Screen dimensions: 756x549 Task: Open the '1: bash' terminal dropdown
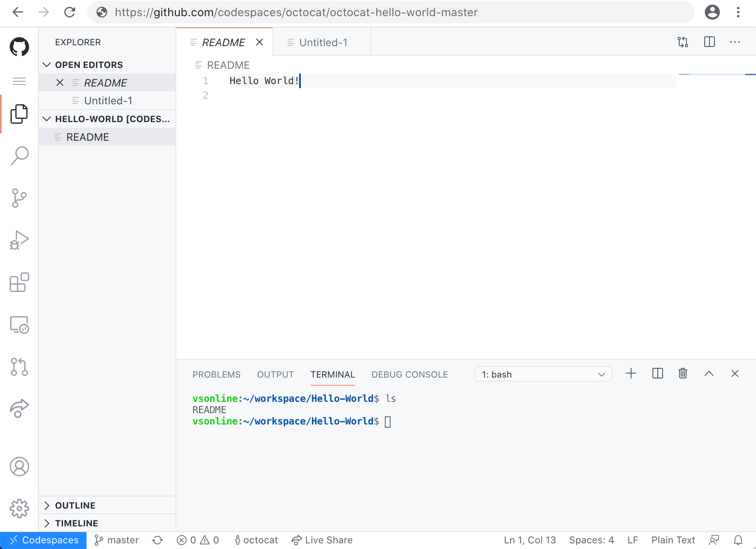coord(543,374)
